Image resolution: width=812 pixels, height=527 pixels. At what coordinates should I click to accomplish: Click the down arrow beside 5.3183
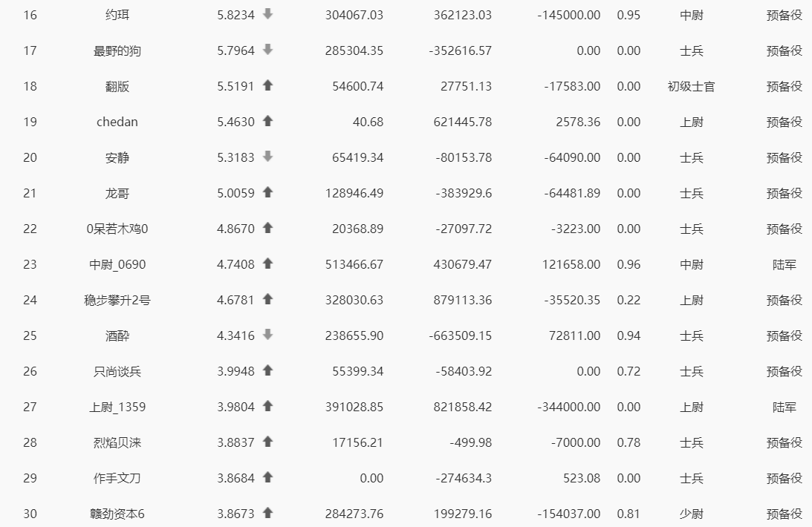point(267,156)
